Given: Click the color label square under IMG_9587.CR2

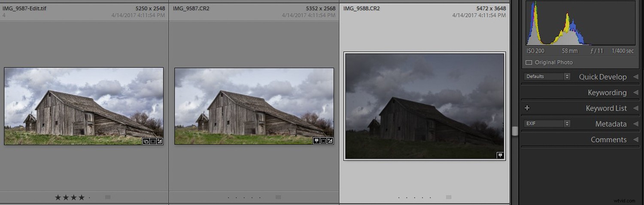Looking at the screenshot, I should point(278,197).
